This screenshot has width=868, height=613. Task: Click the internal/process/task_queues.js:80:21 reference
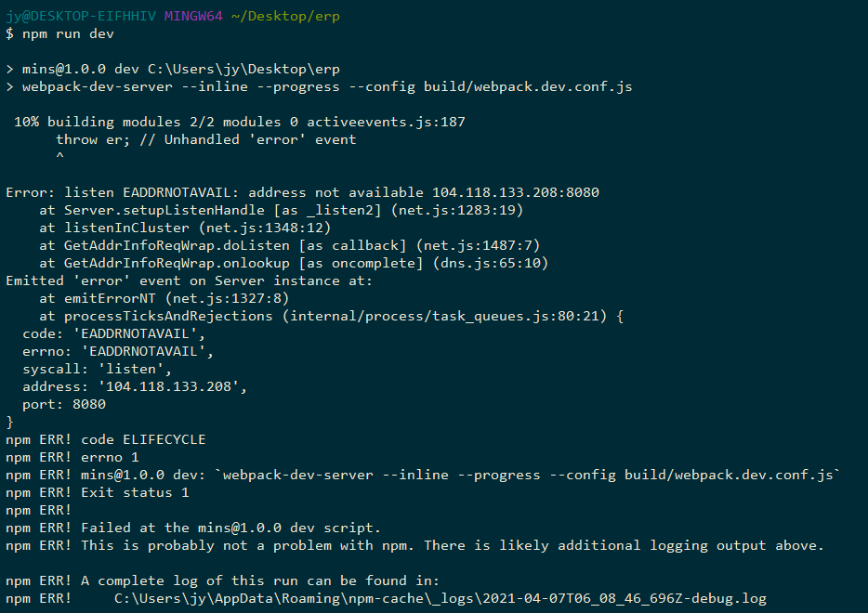(x=444, y=316)
